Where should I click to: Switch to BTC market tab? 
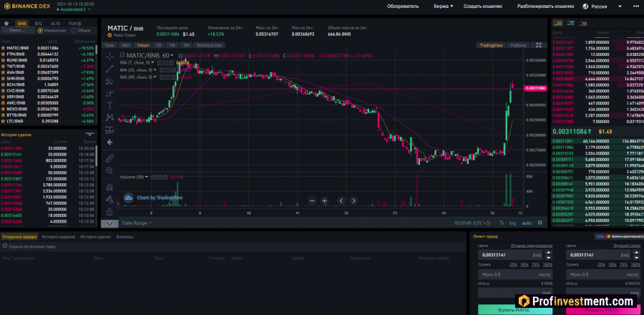click(39, 24)
